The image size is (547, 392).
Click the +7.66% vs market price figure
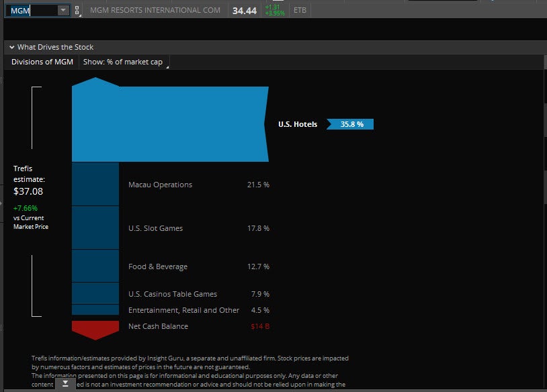[25, 208]
